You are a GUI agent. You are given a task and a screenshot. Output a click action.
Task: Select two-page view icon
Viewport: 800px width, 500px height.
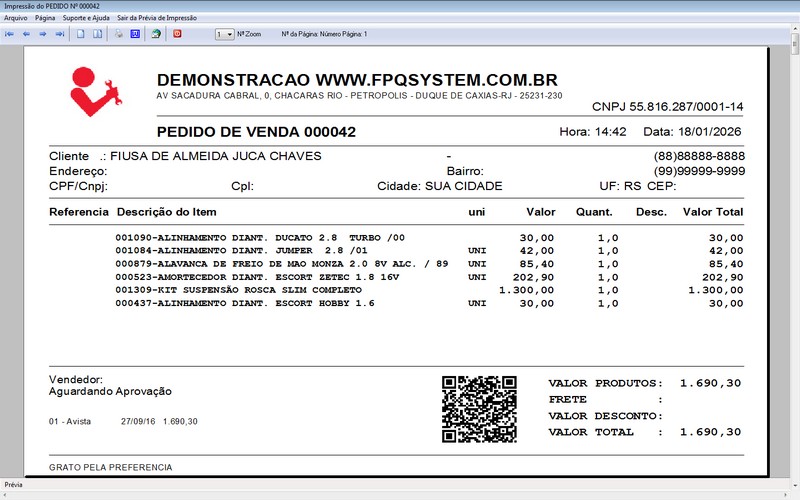(97, 34)
